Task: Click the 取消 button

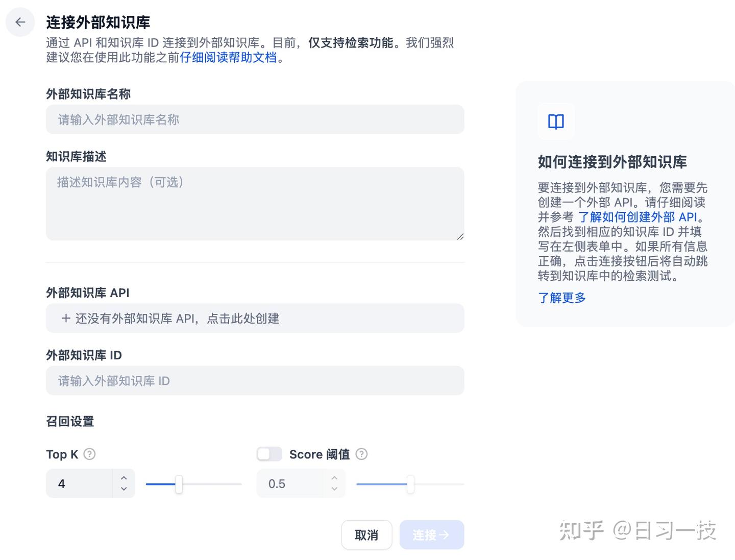Action: 366,534
